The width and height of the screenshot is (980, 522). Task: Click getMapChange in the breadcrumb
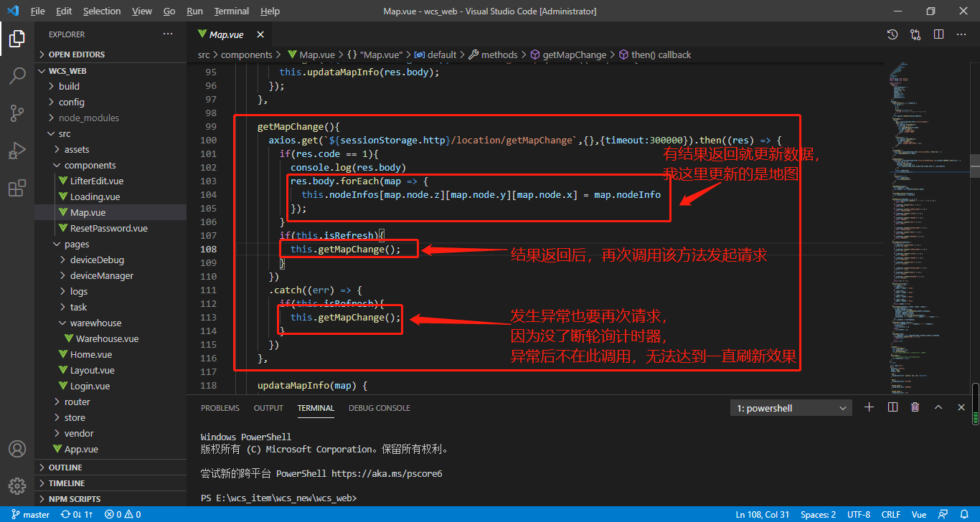coord(574,54)
